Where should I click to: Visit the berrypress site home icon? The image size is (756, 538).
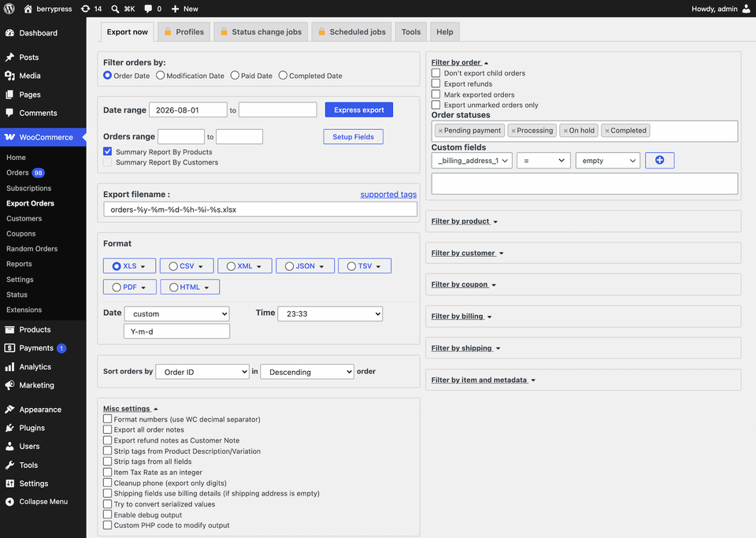tap(28, 9)
